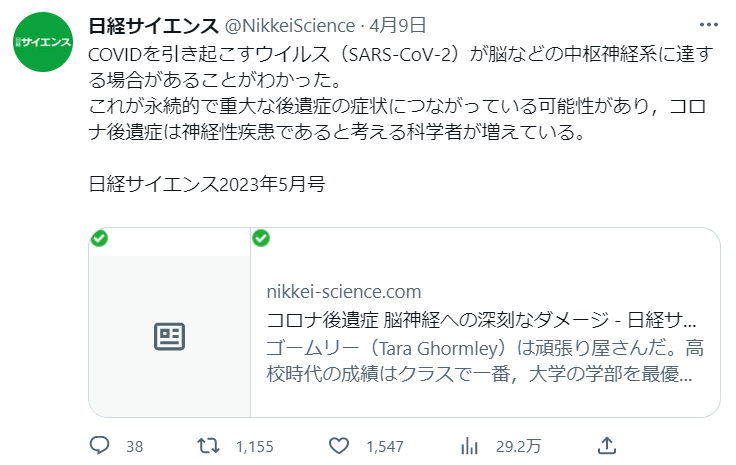Click article description mentioning Tara Ghormley
The height and width of the screenshot is (465, 736).
(x=485, y=361)
